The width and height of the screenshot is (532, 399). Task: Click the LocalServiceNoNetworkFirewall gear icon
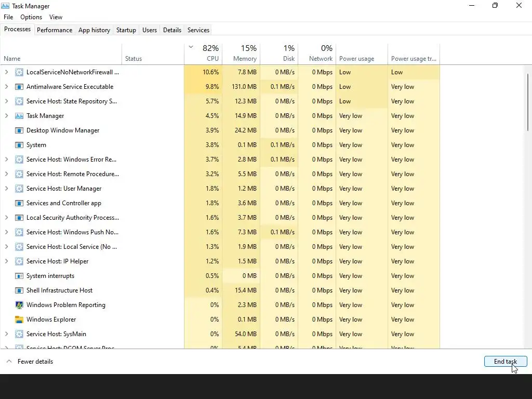tap(19, 72)
